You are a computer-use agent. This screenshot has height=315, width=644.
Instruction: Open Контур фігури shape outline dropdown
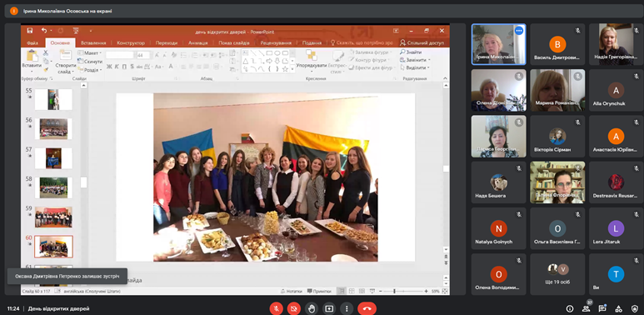coord(369,60)
